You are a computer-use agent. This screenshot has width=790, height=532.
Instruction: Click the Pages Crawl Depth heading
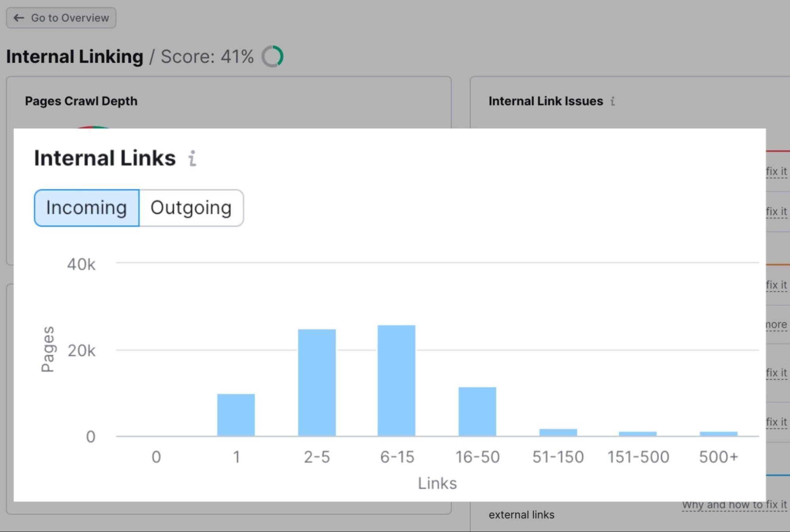click(81, 101)
